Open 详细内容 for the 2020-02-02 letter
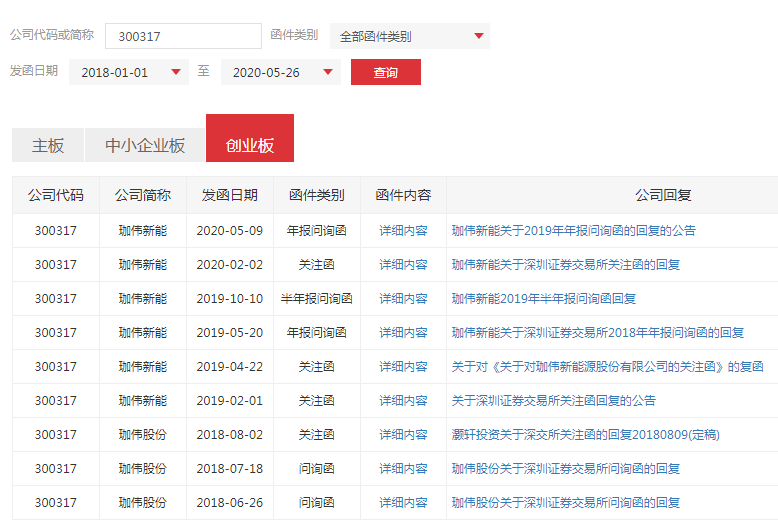Image resolution: width=778 pixels, height=530 pixels. 403,265
